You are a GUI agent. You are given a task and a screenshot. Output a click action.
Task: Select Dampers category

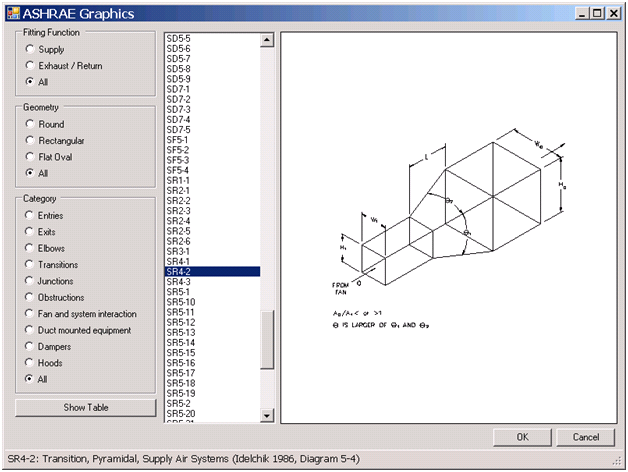tap(29, 346)
